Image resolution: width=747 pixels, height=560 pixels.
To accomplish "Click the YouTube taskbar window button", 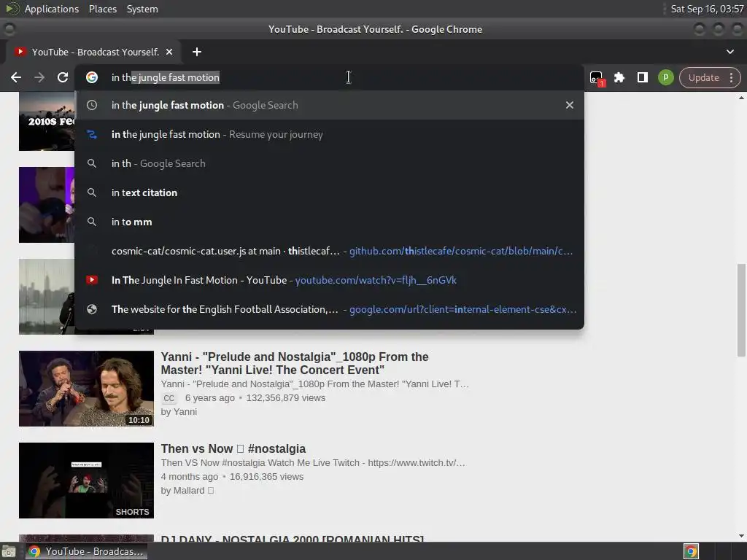I will tap(86, 551).
